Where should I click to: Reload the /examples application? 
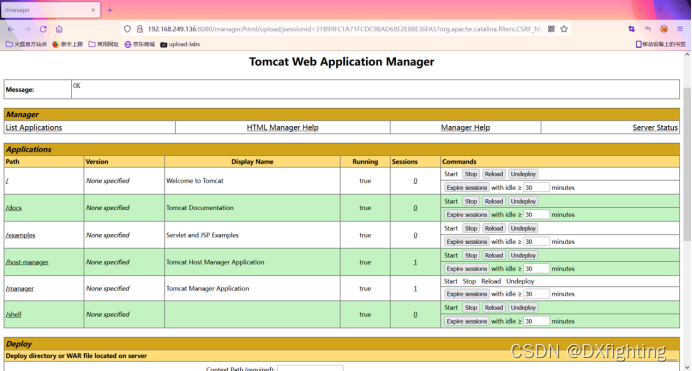(493, 229)
